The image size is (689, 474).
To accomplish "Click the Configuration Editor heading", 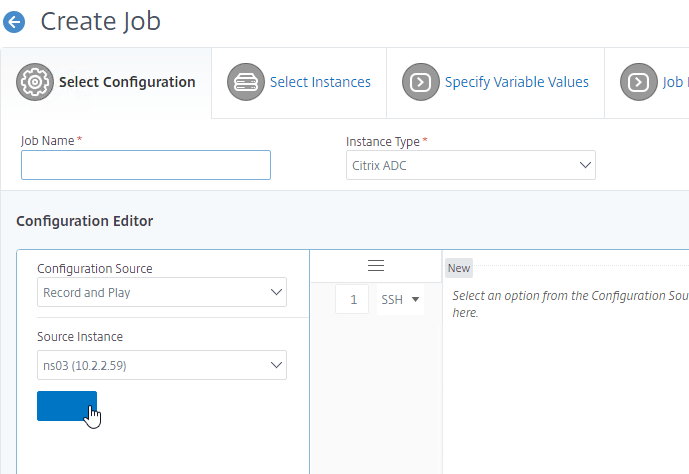I will point(85,221).
